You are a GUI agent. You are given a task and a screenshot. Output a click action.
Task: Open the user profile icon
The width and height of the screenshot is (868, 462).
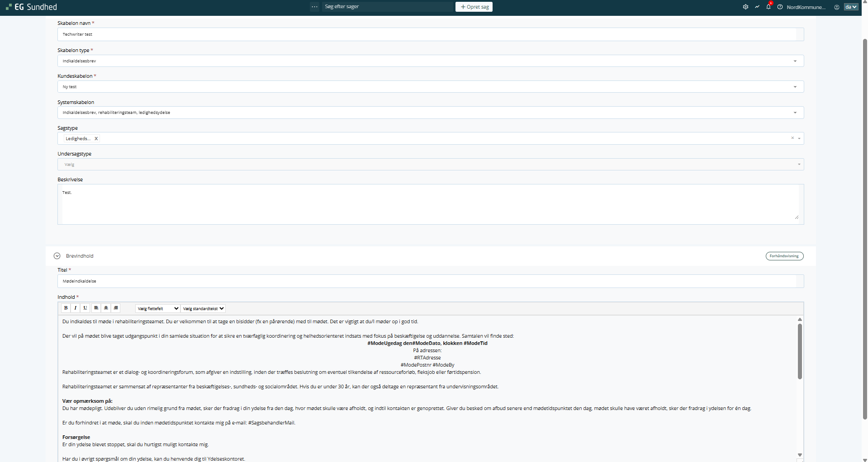tap(836, 7)
